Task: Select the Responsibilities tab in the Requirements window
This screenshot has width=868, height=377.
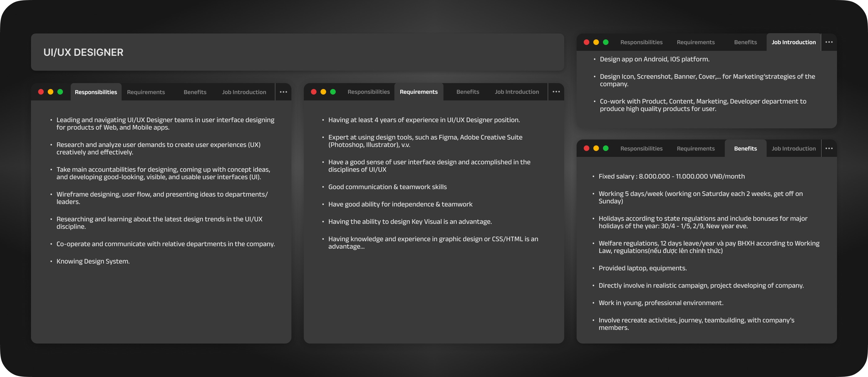Action: (369, 92)
